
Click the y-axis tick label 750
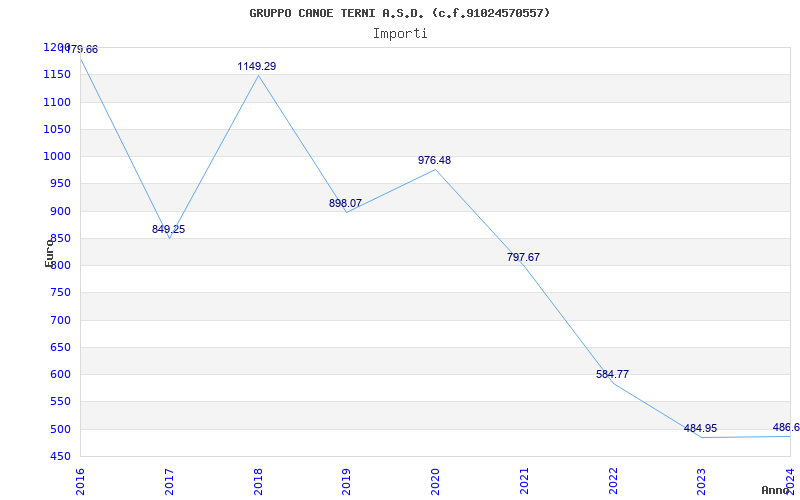pyautogui.click(x=61, y=293)
